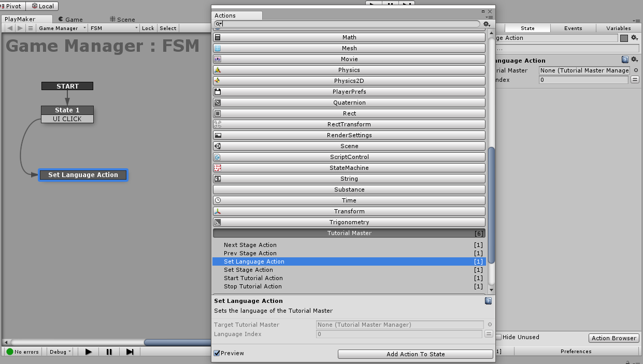Open the Debug dropdown menu
Viewport: 643px width, 364px height.
pos(60,352)
